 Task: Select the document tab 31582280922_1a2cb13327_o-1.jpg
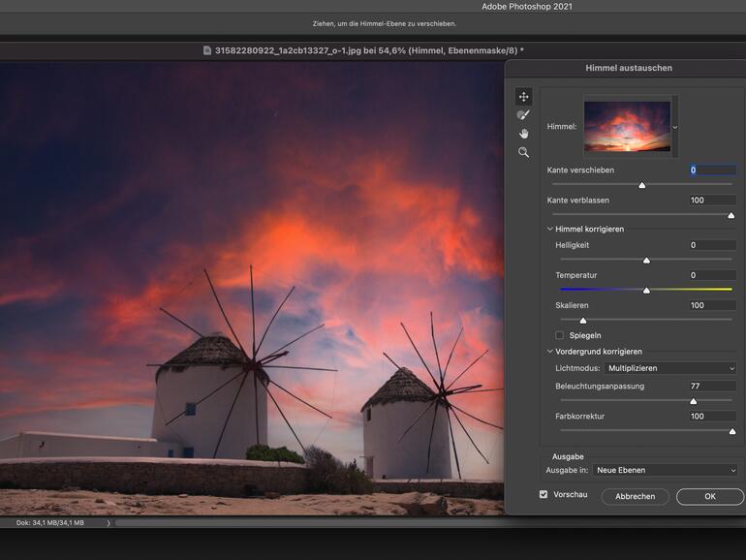click(x=364, y=50)
